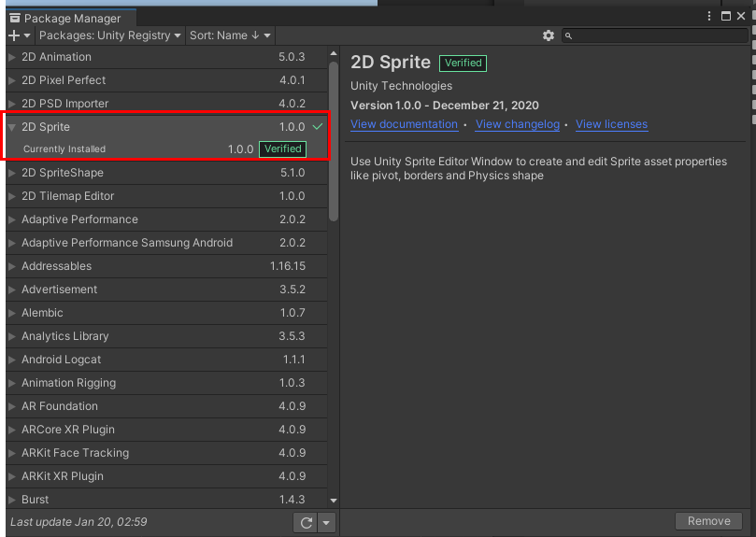Viewport: 756px width, 537px height.
Task: Expand the 2D PSD Importer package
Action: pos(12,104)
